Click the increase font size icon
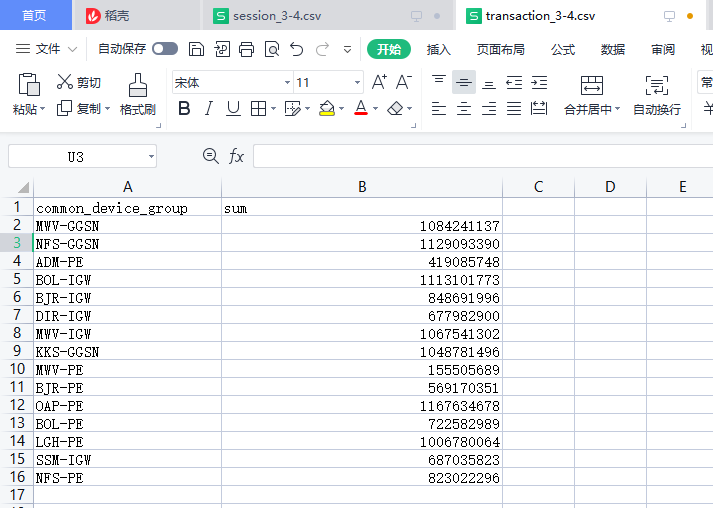 [x=379, y=83]
